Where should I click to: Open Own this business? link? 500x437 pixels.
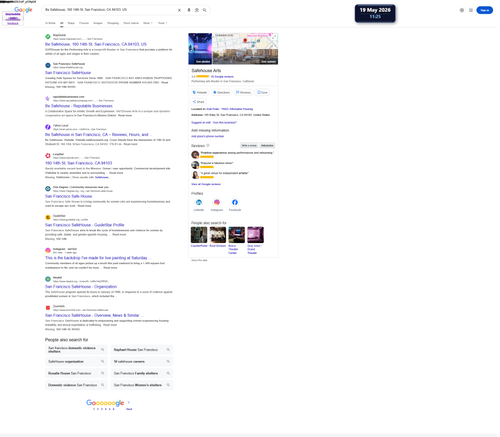coord(225,122)
